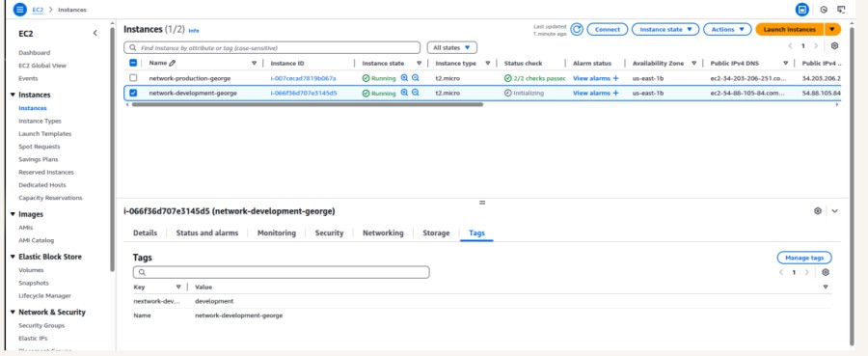This screenshot has width=868, height=356.
Task: Click the edit pencil next to Name column
Action: [x=173, y=63]
